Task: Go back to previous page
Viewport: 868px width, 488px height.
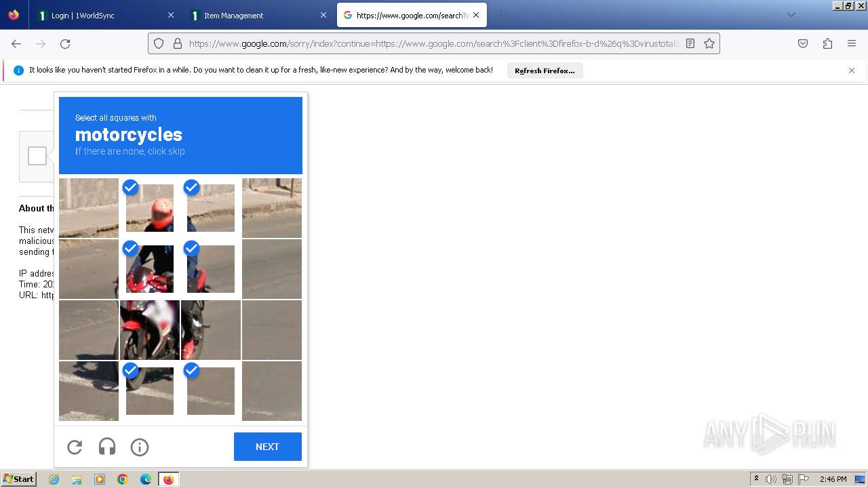Action: coord(16,43)
